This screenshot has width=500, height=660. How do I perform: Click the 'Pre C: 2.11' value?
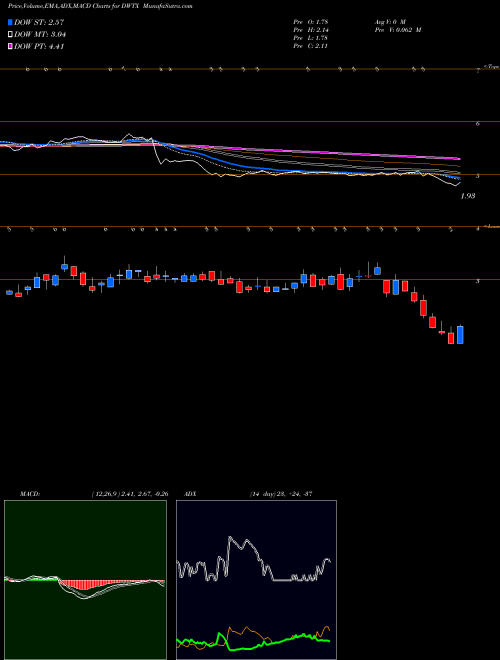(311, 46)
